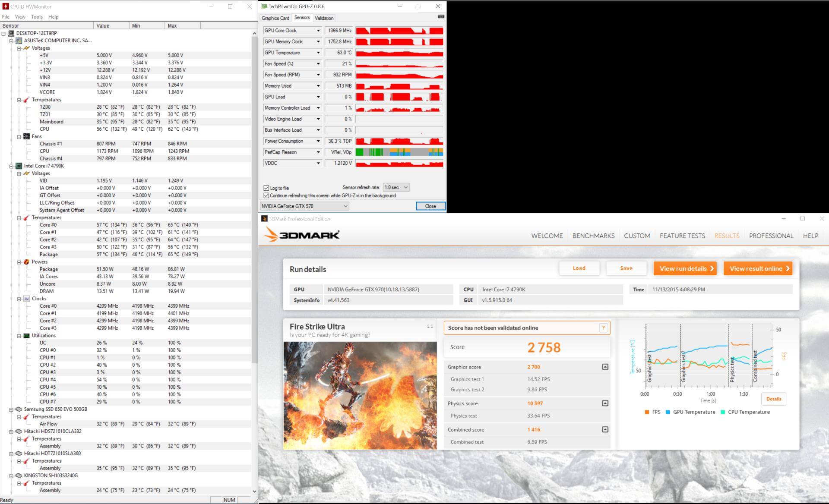Click the 3DMark logo icon
The image size is (829, 504).
click(272, 235)
